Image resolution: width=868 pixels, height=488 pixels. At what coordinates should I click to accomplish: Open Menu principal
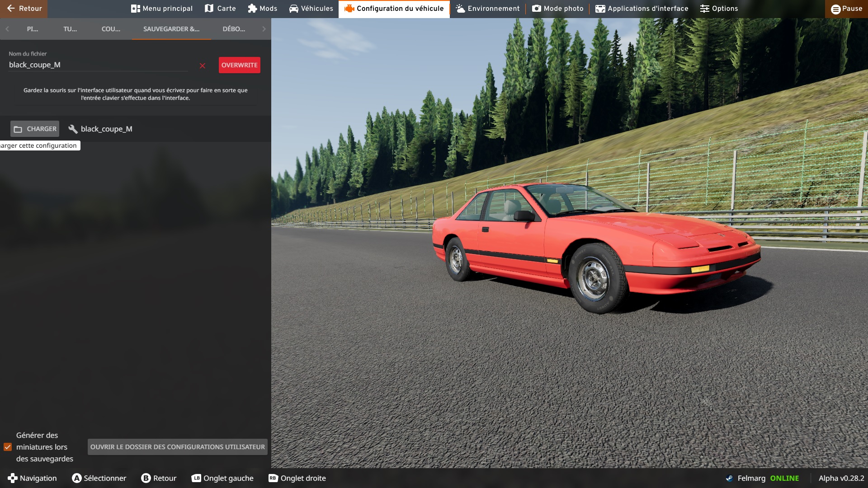(x=161, y=9)
